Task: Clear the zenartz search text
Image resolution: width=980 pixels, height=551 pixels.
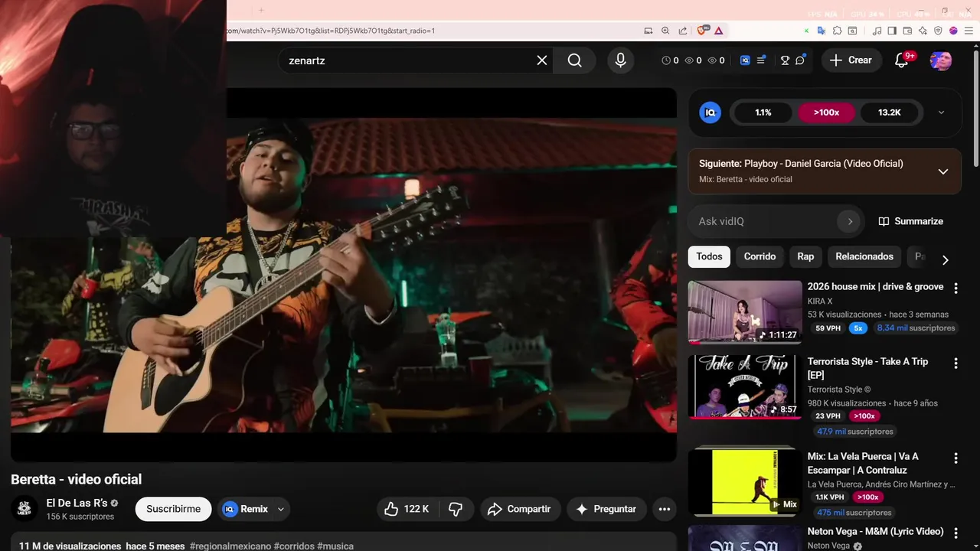Action: (x=542, y=60)
